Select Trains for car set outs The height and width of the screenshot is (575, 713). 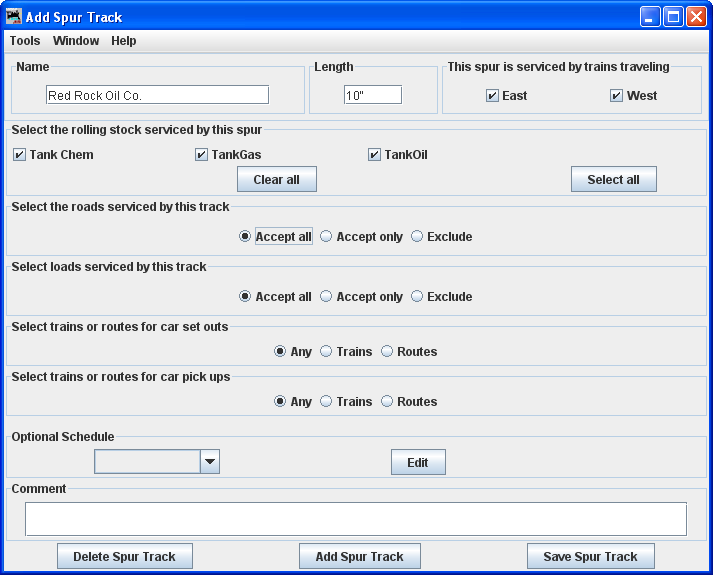tap(326, 352)
